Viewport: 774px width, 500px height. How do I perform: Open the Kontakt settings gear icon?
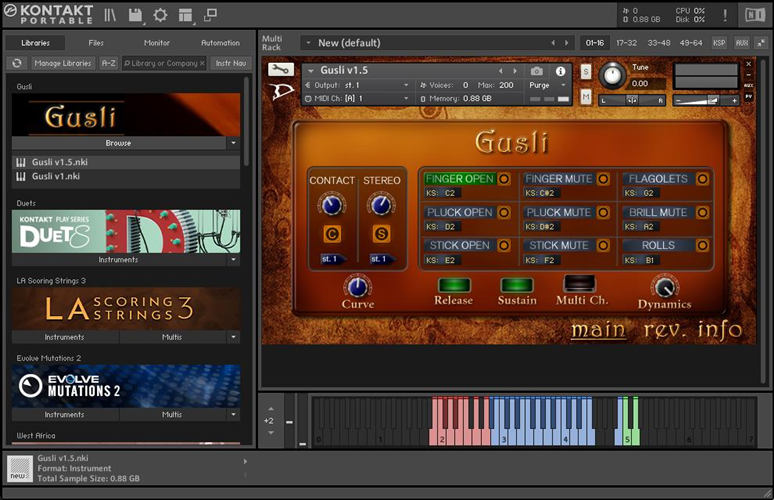tap(160, 15)
